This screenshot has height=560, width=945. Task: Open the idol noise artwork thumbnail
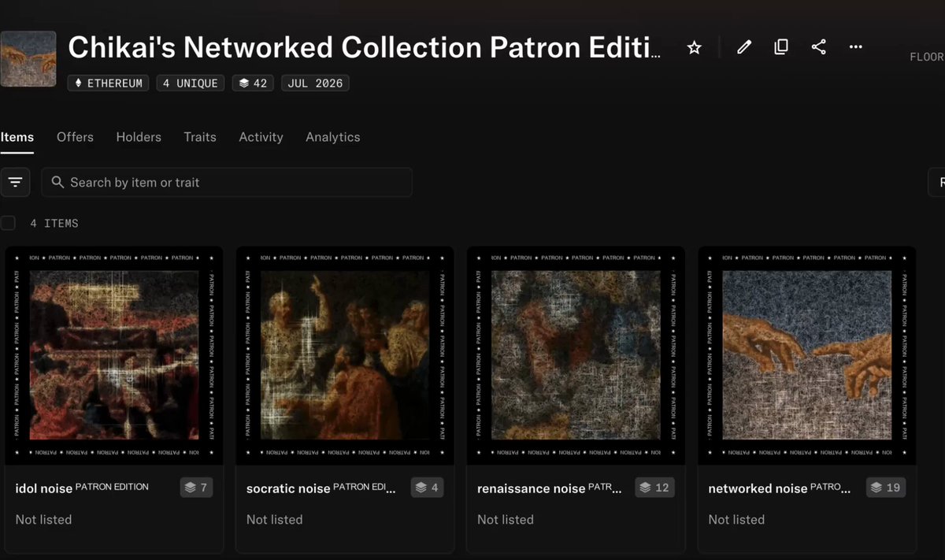pos(114,356)
